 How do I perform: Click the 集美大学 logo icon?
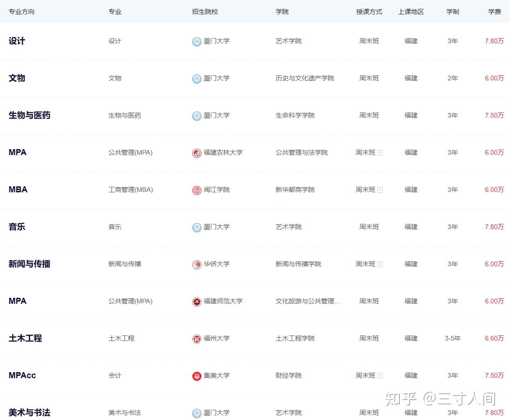click(197, 376)
